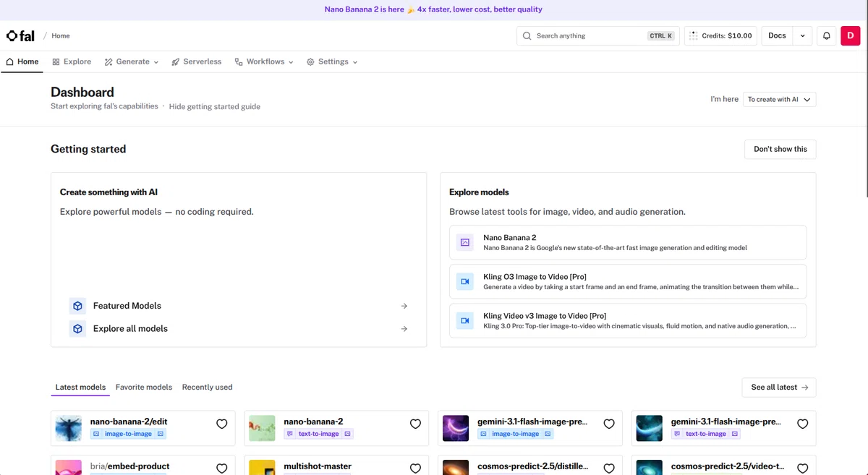Favorite multishot-master with heart
The image size is (868, 475).
coord(415,468)
